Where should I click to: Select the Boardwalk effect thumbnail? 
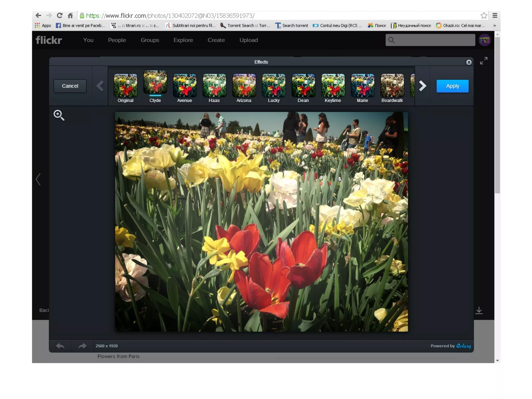click(392, 85)
